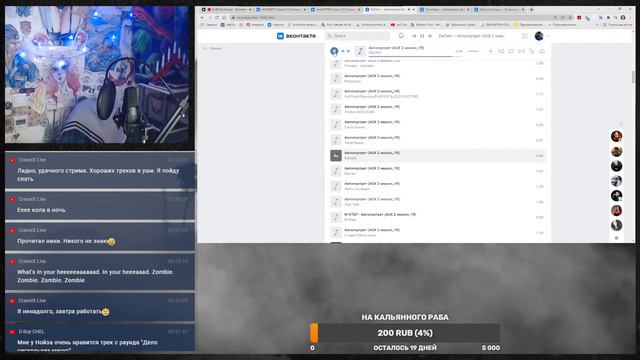The height and width of the screenshot is (360, 640).
Task: Click the share track icon
Action: pos(542,51)
